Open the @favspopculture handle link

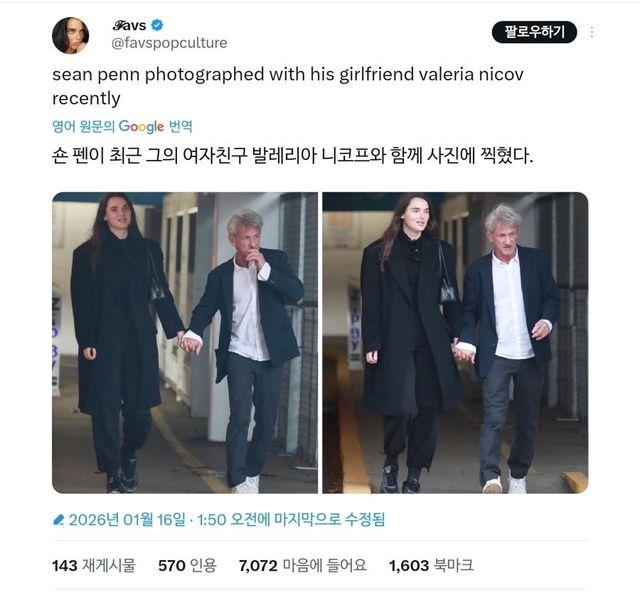click(x=169, y=43)
